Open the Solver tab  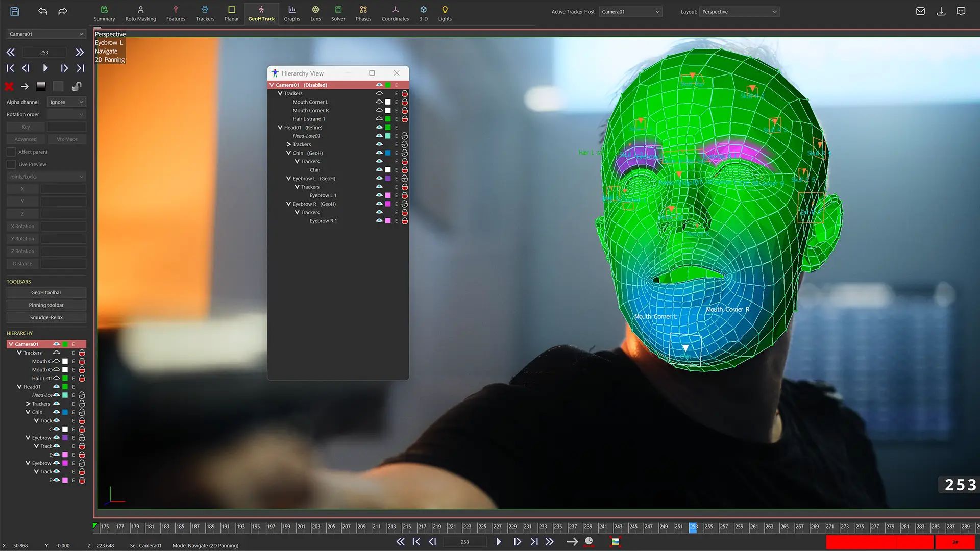pyautogui.click(x=338, y=13)
